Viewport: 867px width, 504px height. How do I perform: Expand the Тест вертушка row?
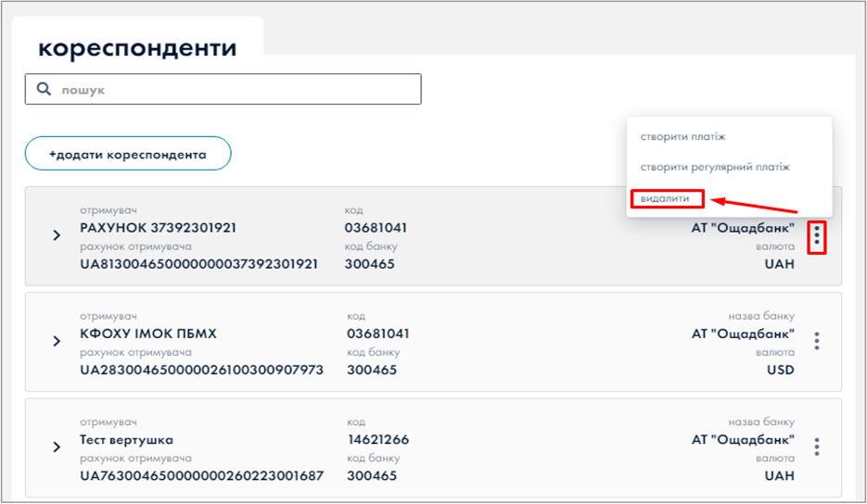57,447
